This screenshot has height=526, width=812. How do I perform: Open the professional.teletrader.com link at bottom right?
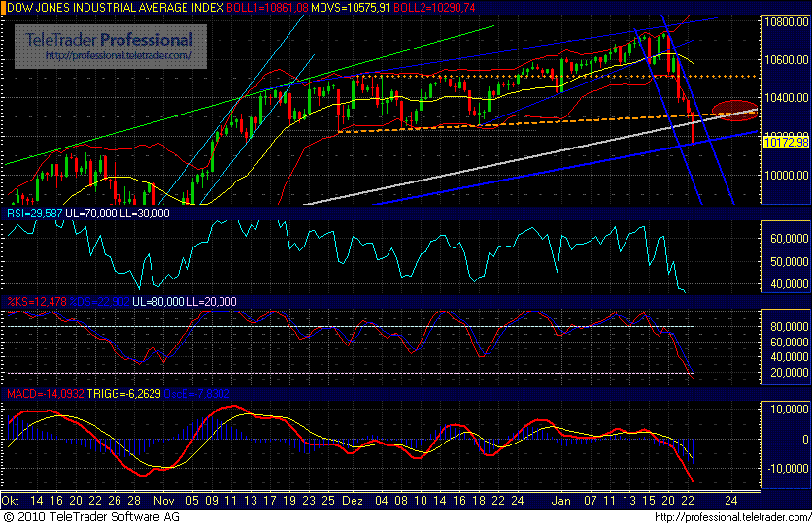[x=732, y=517]
